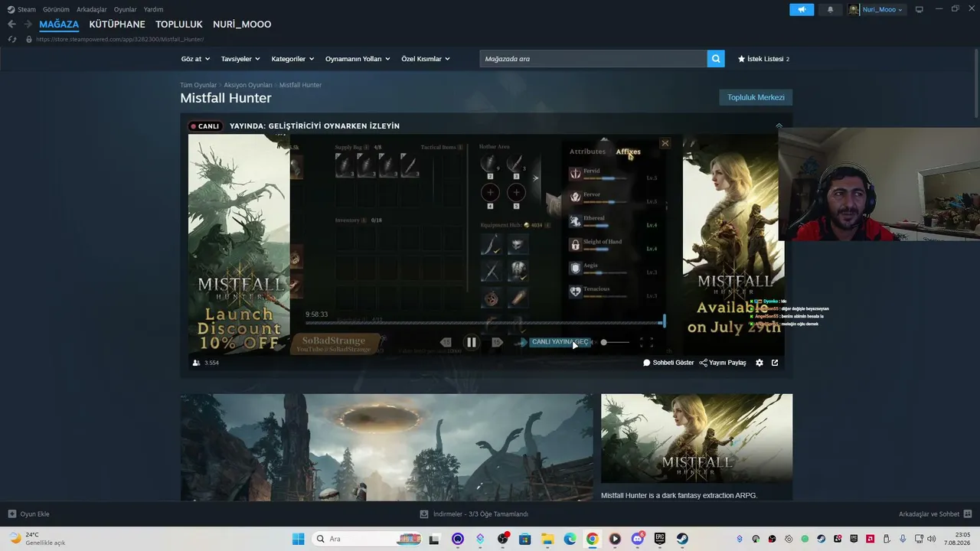Viewport: 980px width, 551px height.
Task: Go back with the back arrow
Action: tap(11, 24)
